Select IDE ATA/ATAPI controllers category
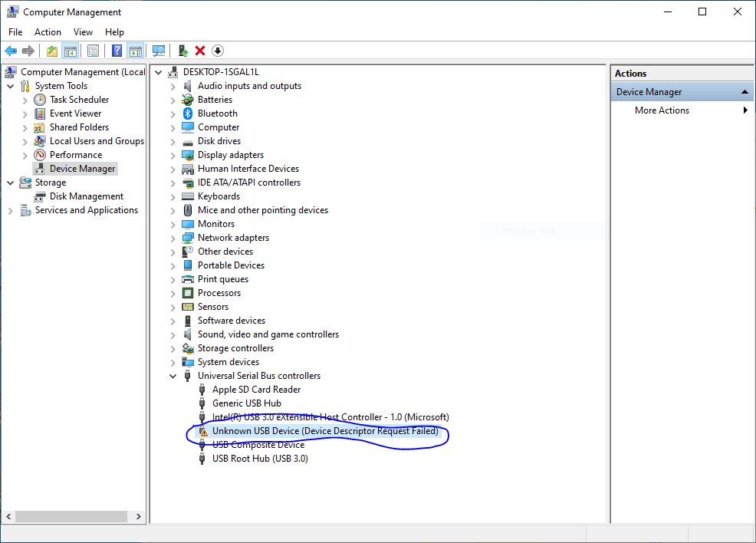 248,183
